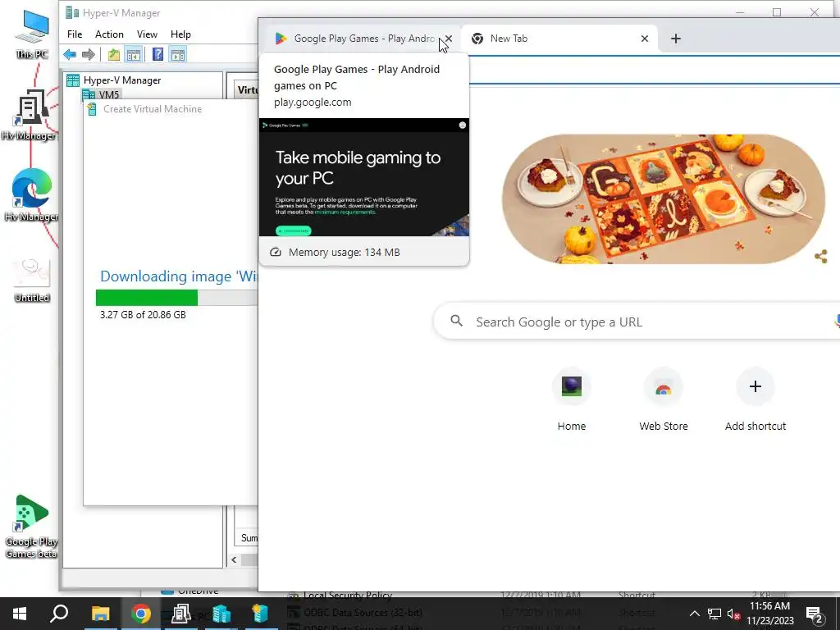840x630 pixels.
Task: Open the Web Store shortcut tile
Action: click(x=663, y=400)
